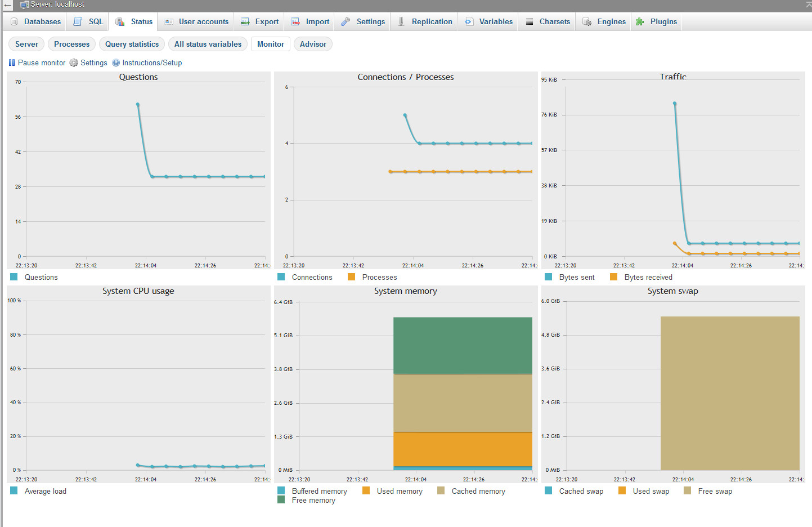Select the Charsets tab

point(548,21)
